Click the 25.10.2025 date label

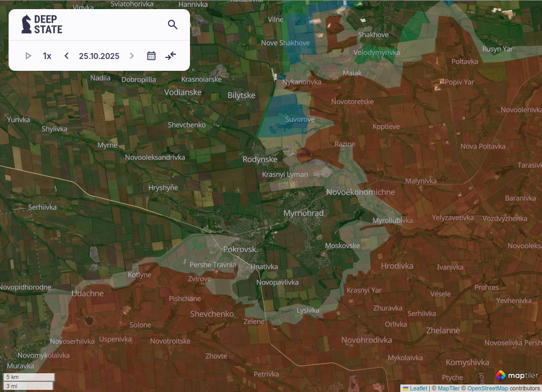[x=99, y=56]
